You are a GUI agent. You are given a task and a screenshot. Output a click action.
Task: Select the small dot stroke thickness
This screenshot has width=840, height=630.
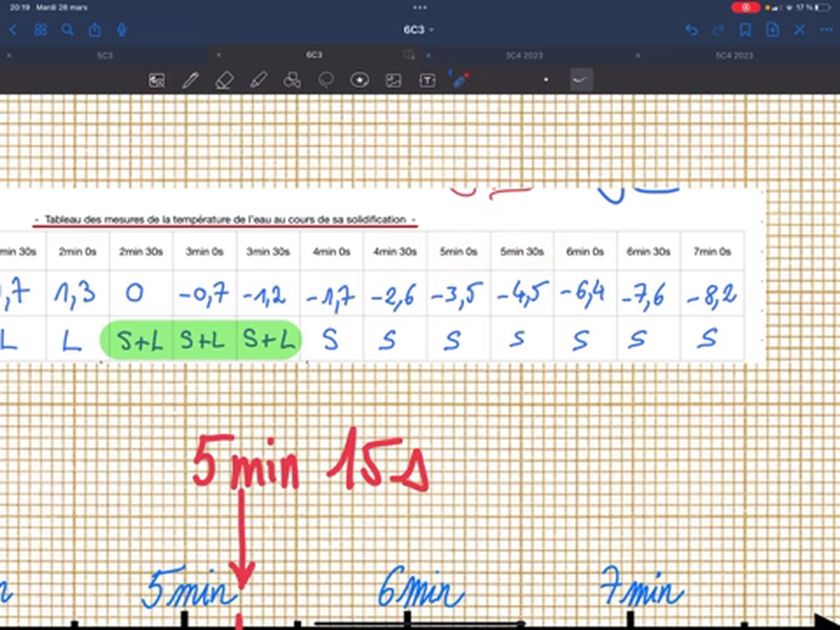click(x=546, y=80)
